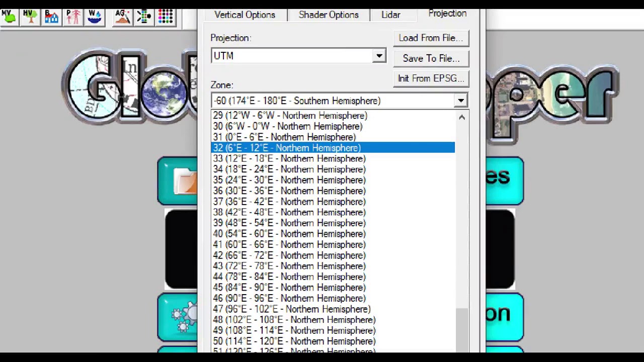
Task: Choose zone 40 (54°E - 60°E)
Action: point(333,234)
